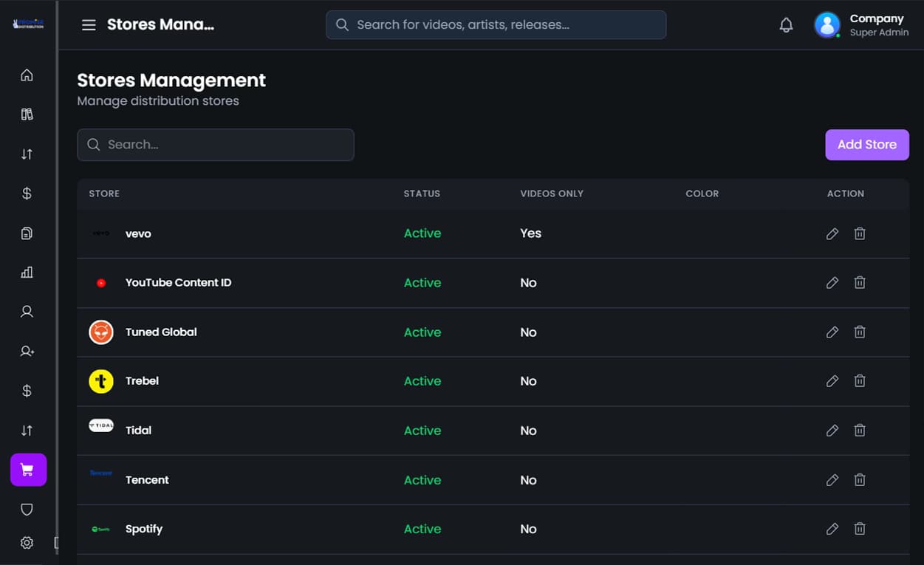Open notifications with the bell icon
924x565 pixels.
click(x=786, y=24)
